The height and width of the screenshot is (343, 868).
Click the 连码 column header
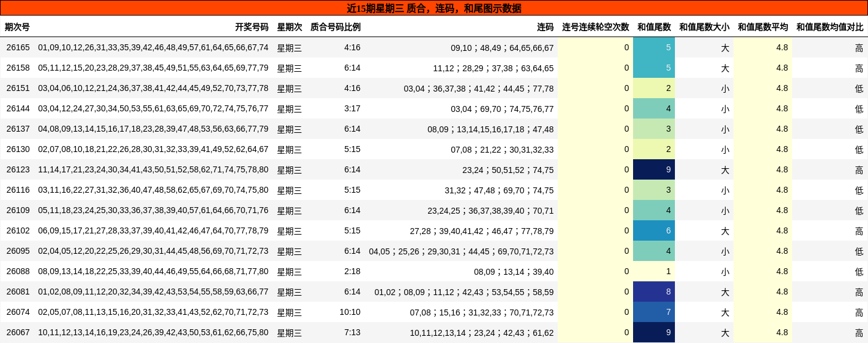click(x=545, y=27)
